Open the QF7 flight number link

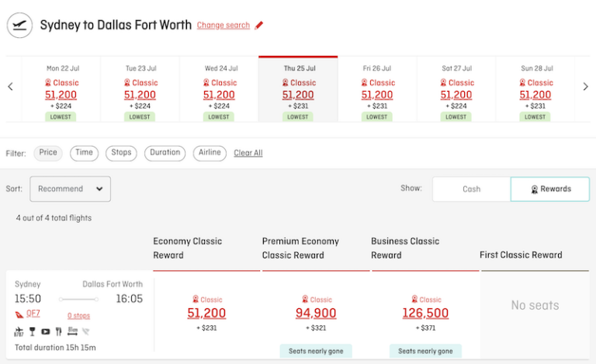(x=33, y=314)
